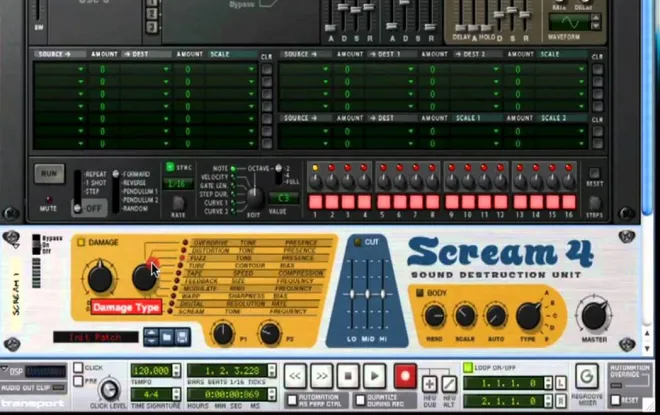Click the Cut Lo band slider
This screenshot has height=415, width=660.
pos(351,294)
